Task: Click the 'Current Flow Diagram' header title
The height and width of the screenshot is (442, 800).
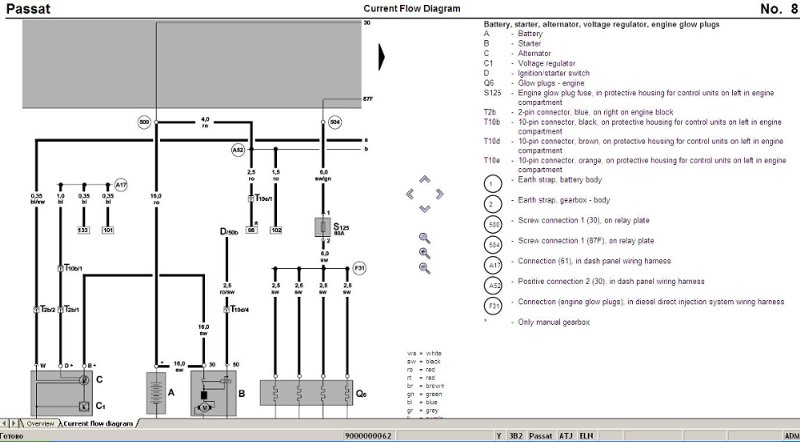Action: click(412, 9)
